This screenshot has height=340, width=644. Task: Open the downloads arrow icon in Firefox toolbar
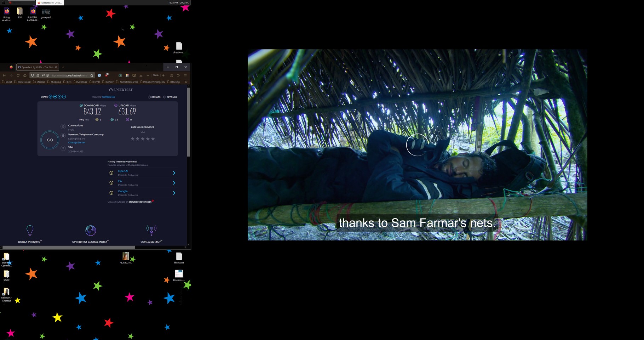[x=141, y=75]
